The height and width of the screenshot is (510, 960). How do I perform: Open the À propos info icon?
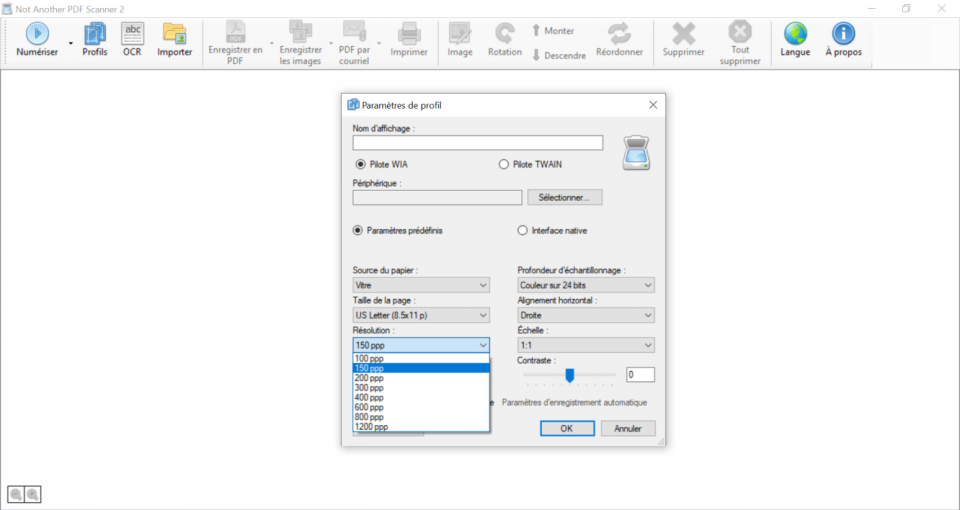click(x=844, y=34)
